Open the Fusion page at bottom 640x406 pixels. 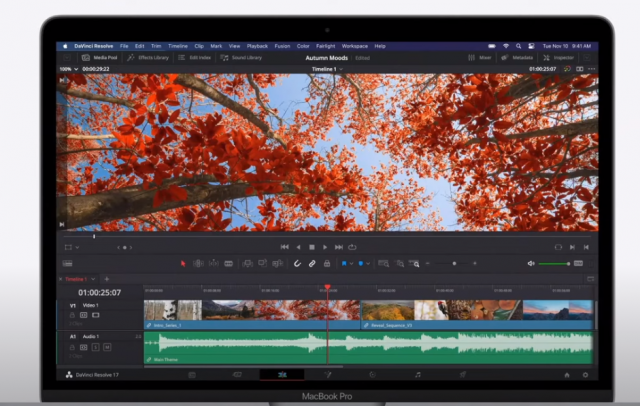(328, 375)
